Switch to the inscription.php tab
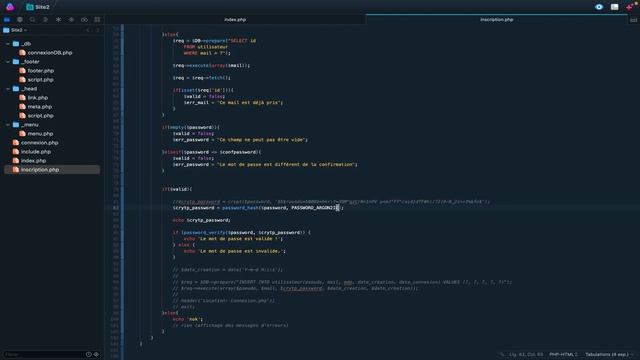The image size is (640, 360). pyautogui.click(x=496, y=20)
